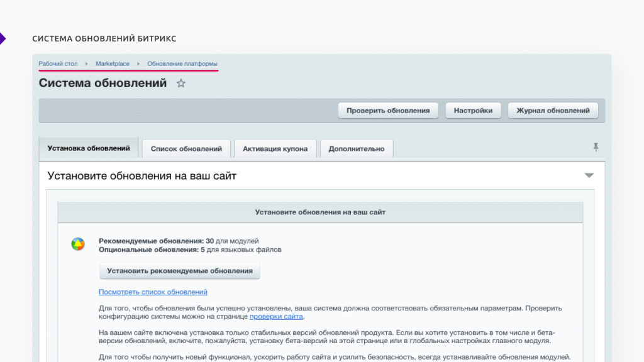Go to 'Рабочий стол' breadcrumb
Screen dimensions: 644x362
point(58,63)
